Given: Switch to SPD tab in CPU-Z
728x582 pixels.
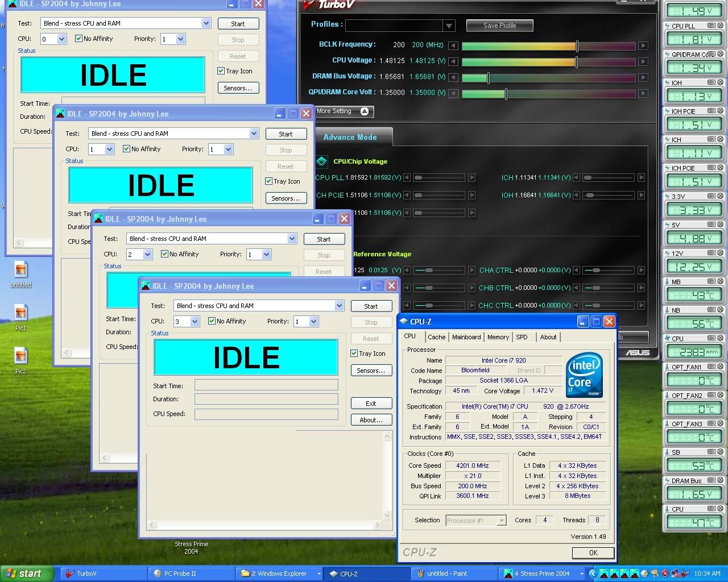Looking at the screenshot, I should 522,337.
